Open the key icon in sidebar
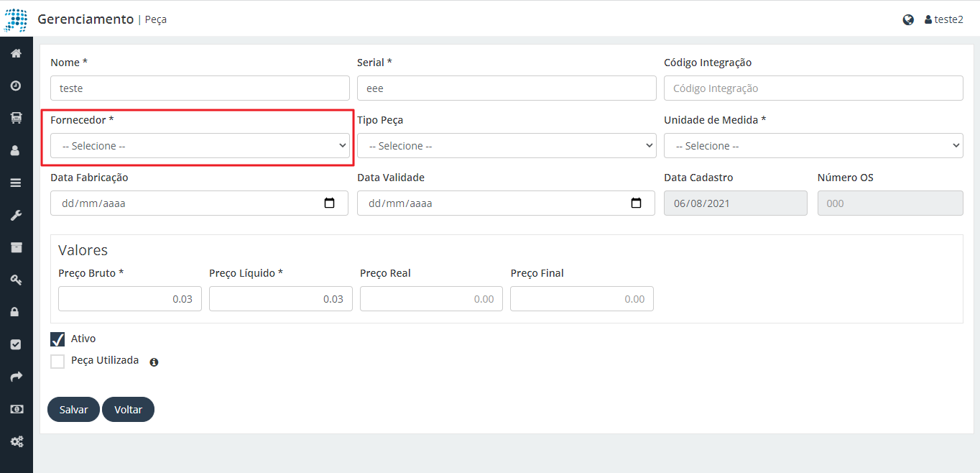980x473 pixels. point(16,280)
